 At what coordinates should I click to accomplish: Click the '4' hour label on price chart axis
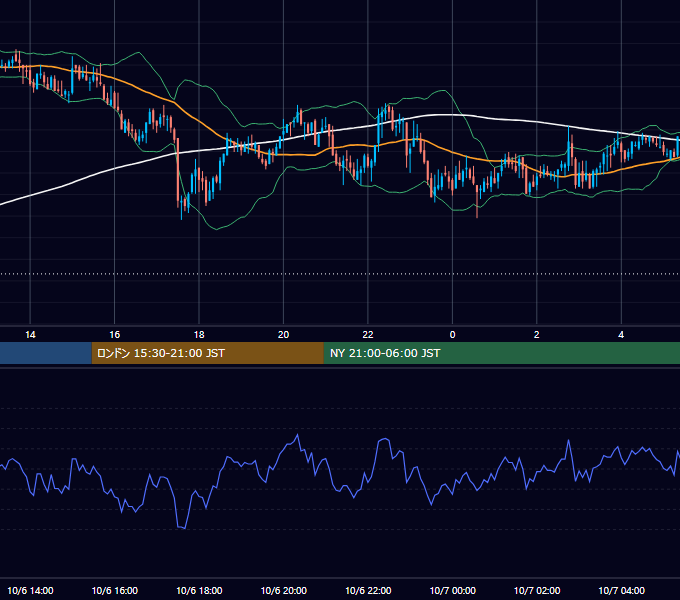point(621,335)
